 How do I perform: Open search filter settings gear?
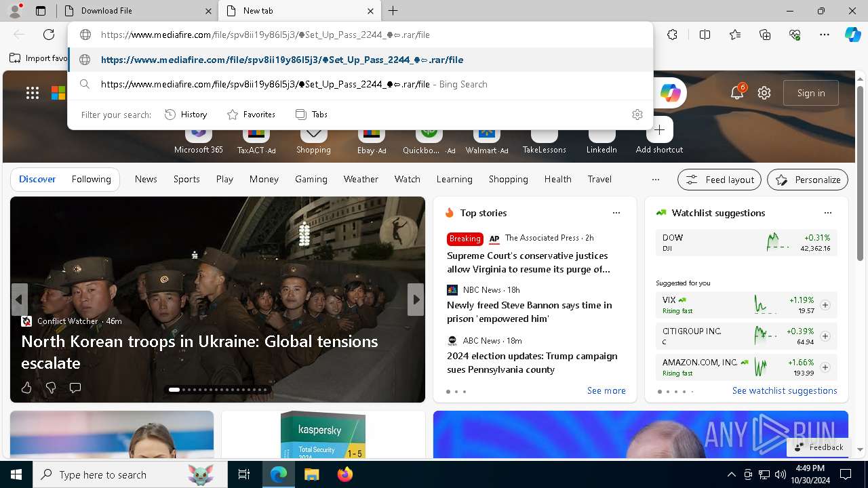click(x=637, y=115)
